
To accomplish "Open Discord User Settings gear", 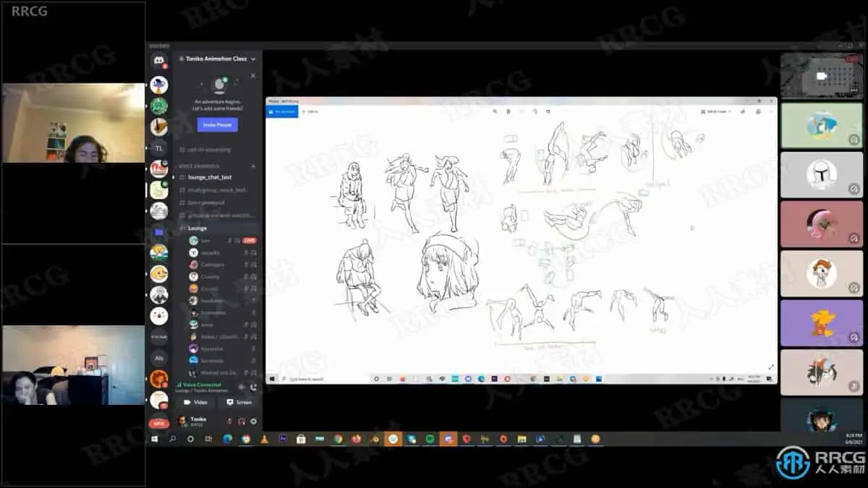I will tap(252, 421).
